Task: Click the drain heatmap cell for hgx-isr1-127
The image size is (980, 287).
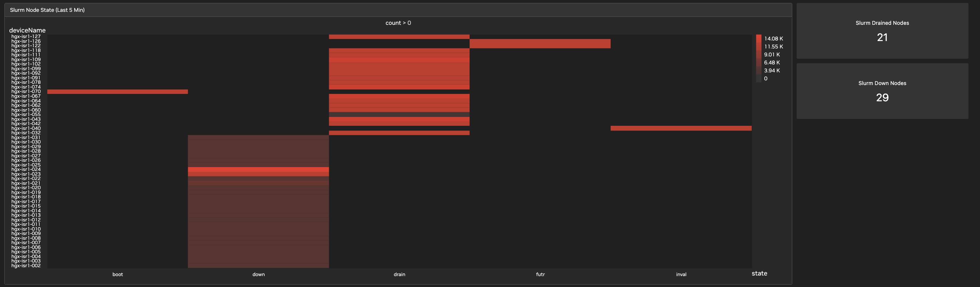Action: coord(399,36)
